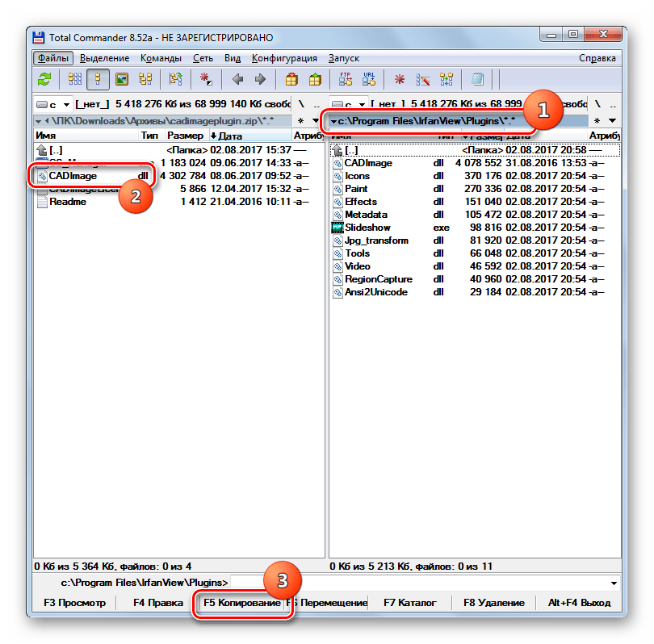
Task: Click right panel root directory backslash button
Action: click(597, 104)
